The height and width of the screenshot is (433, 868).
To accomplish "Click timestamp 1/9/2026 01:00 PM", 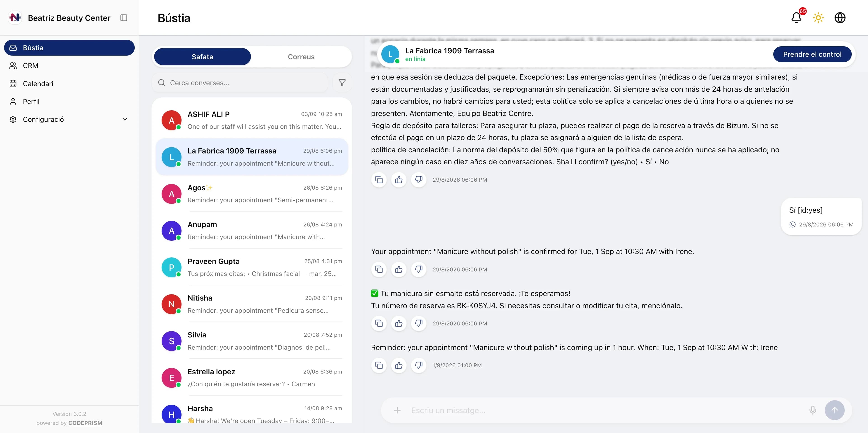I will (457, 365).
